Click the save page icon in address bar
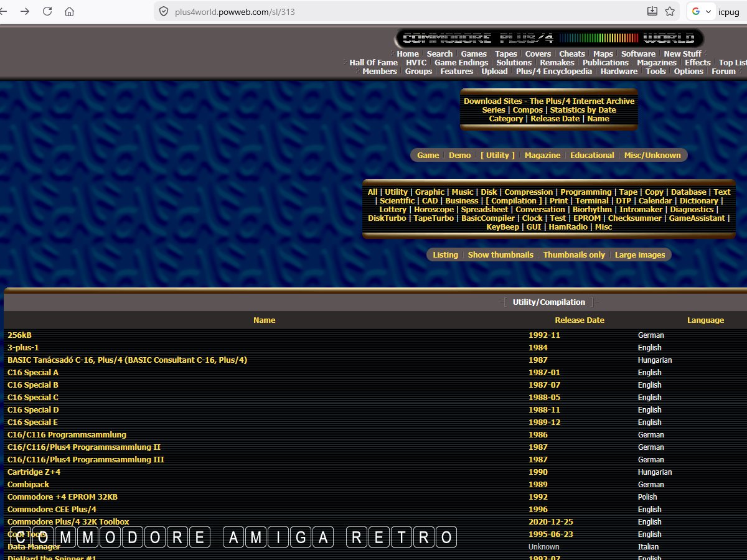The height and width of the screenshot is (560, 747). coord(652,11)
